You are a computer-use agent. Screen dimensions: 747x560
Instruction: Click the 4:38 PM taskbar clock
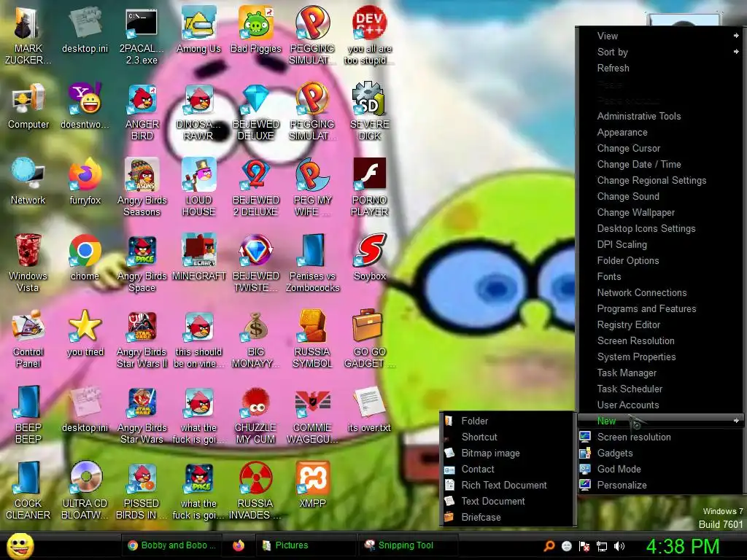683,546
